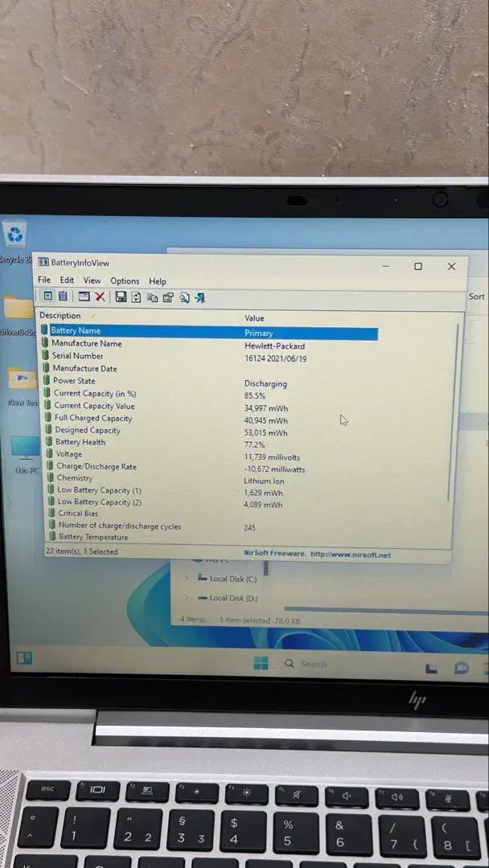Open the www.nirsoft.net link in status bar
The height and width of the screenshot is (868, 489).
point(350,555)
